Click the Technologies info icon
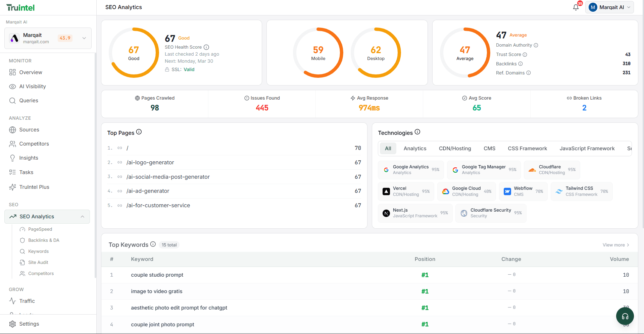 [x=417, y=132]
